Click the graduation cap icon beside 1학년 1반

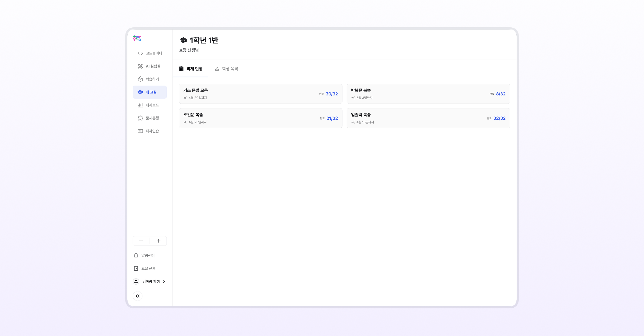click(x=183, y=40)
